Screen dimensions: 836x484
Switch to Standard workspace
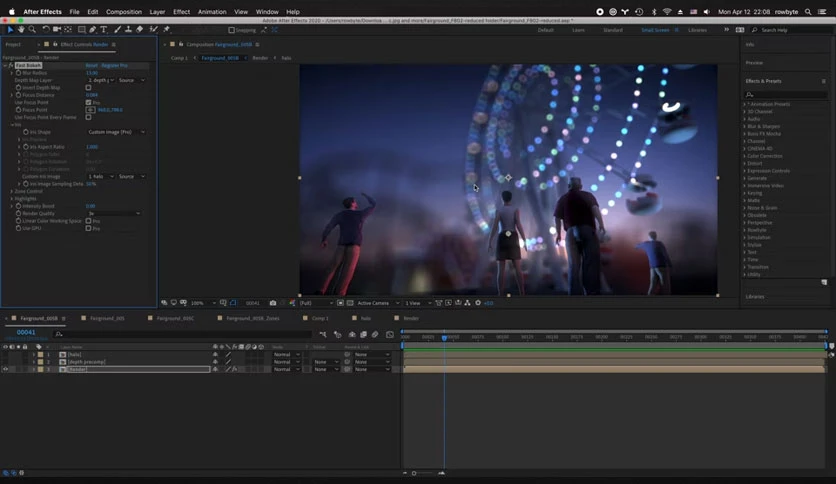point(613,30)
